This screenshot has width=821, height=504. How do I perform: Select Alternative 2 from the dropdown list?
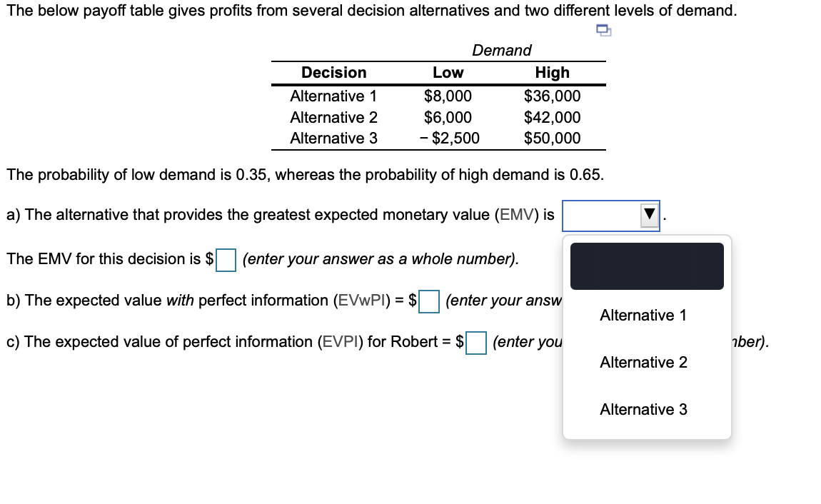point(643,362)
